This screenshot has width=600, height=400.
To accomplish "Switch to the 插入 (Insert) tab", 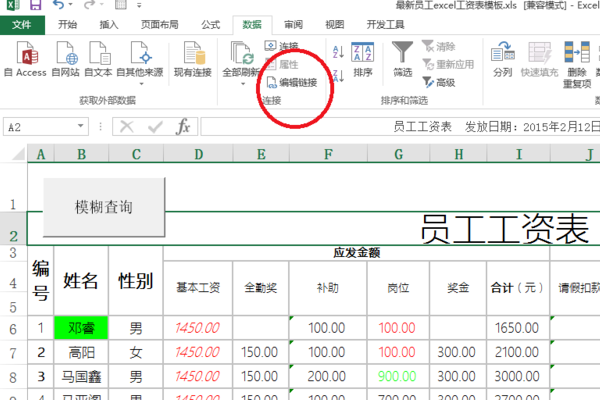I will (x=109, y=25).
